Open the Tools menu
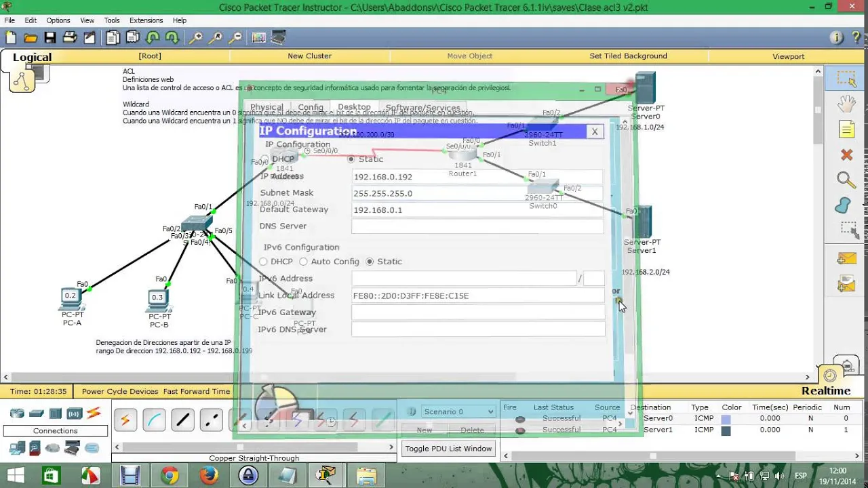868x488 pixels. click(112, 20)
